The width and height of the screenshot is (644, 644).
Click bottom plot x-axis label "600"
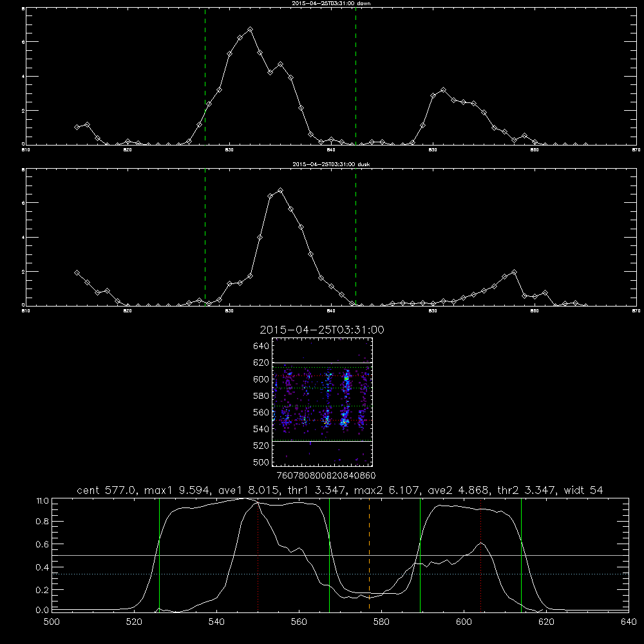[464, 621]
